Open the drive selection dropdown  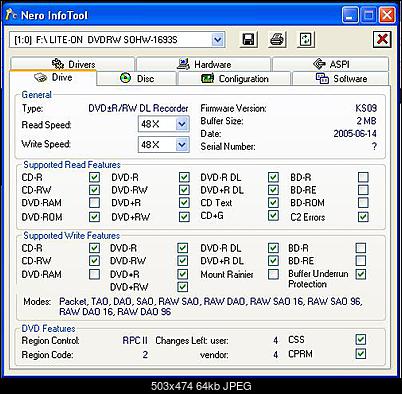pyautogui.click(x=217, y=40)
